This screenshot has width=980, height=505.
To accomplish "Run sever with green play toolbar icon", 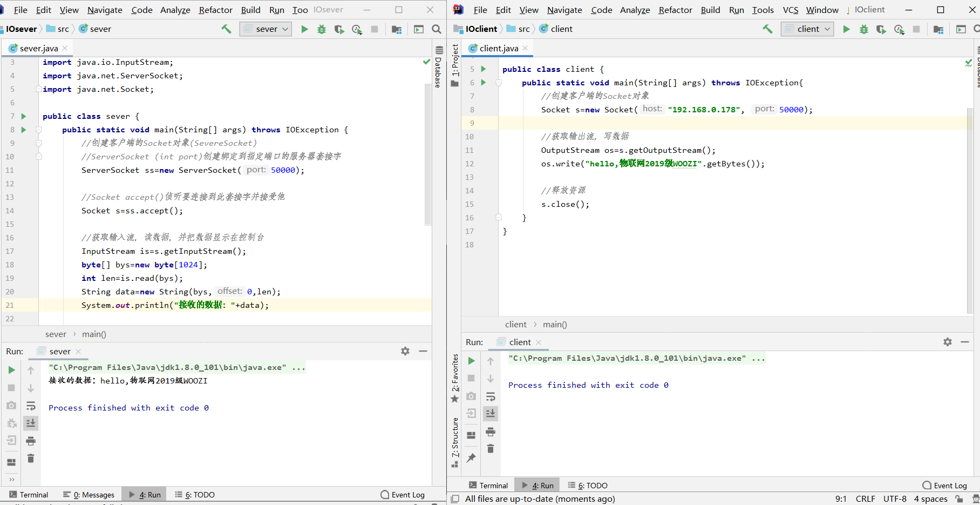I will (x=304, y=29).
